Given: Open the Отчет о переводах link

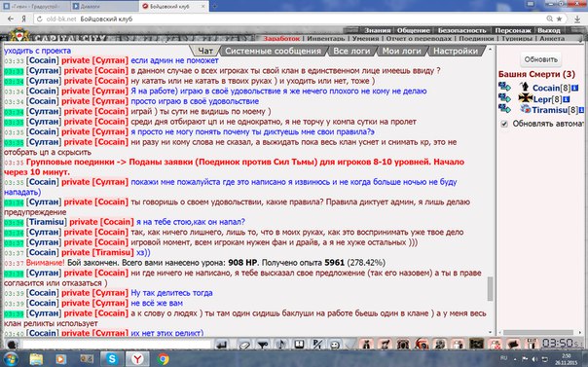Looking at the screenshot, I should (419, 38).
